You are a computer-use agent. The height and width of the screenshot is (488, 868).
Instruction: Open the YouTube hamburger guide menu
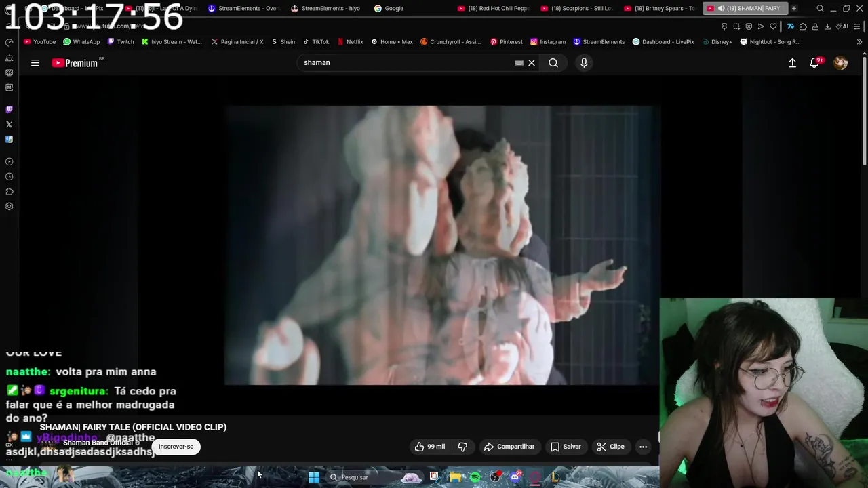click(x=35, y=63)
